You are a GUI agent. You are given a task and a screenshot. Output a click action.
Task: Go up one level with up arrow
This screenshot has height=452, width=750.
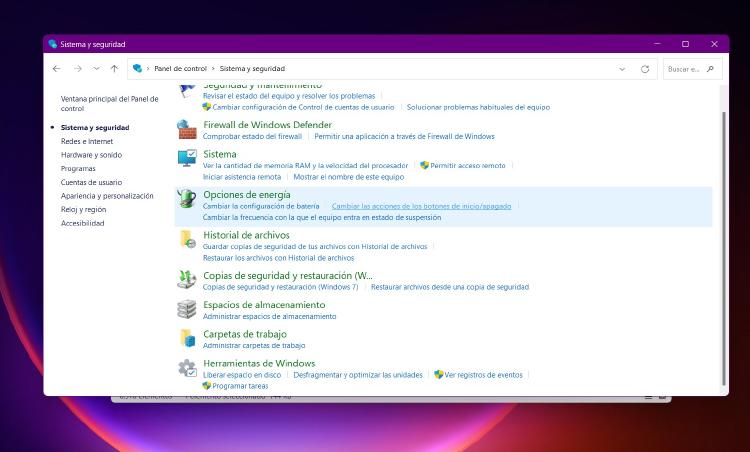[114, 69]
